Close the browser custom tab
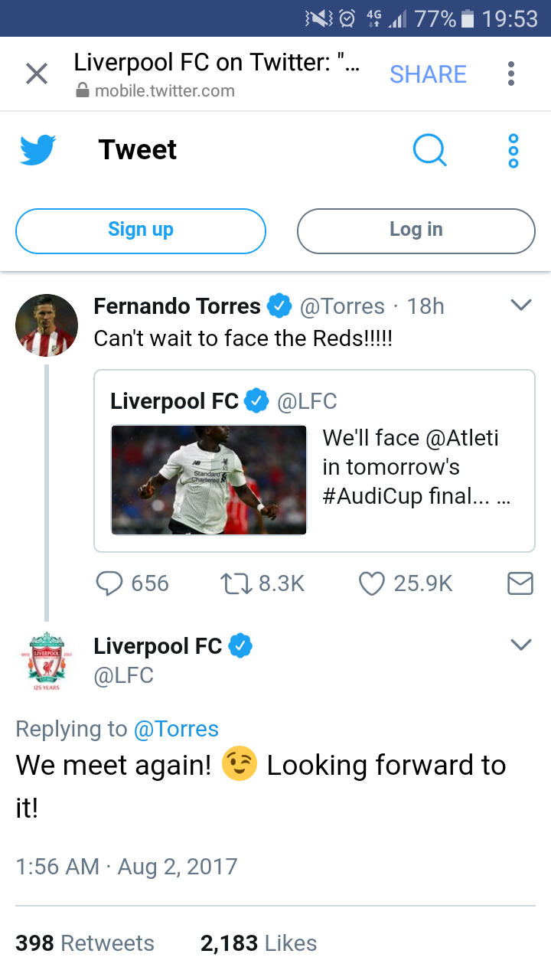Screen dimensions: 551x980 point(37,74)
